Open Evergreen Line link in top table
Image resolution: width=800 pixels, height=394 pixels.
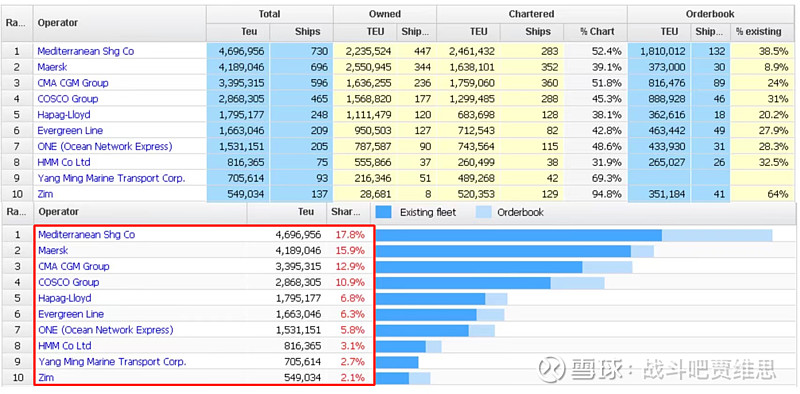click(70, 130)
